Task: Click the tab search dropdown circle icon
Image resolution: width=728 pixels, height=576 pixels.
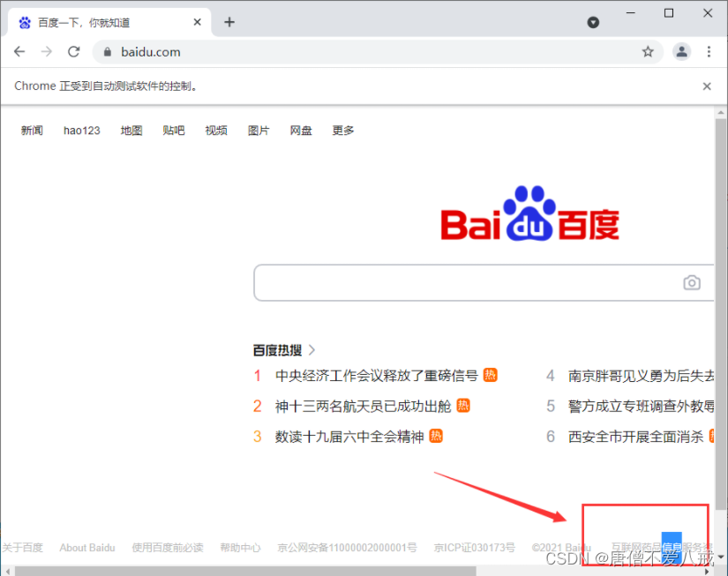Action: click(x=593, y=22)
